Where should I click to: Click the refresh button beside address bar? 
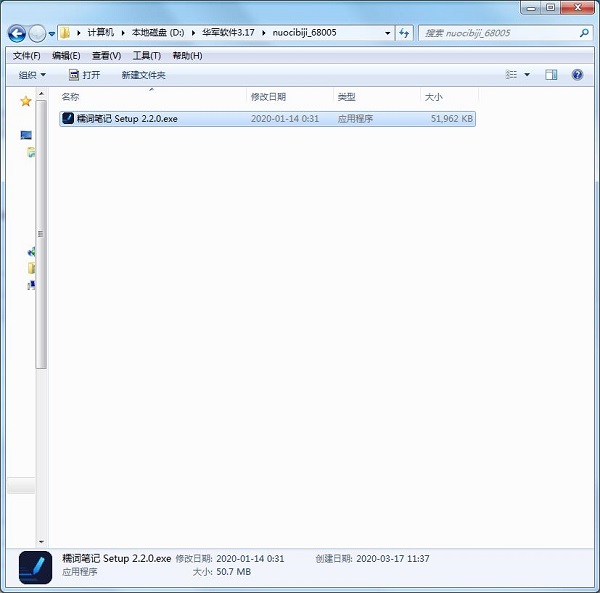[404, 33]
